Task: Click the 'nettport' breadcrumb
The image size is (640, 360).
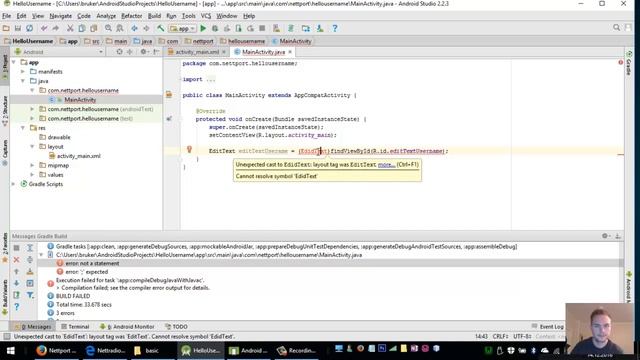Action: [x=199, y=41]
